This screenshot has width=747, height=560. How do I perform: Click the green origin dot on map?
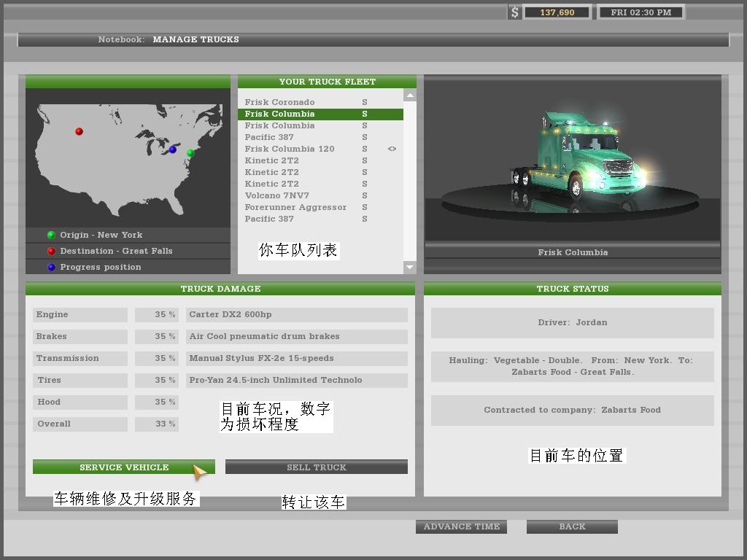[x=190, y=153]
